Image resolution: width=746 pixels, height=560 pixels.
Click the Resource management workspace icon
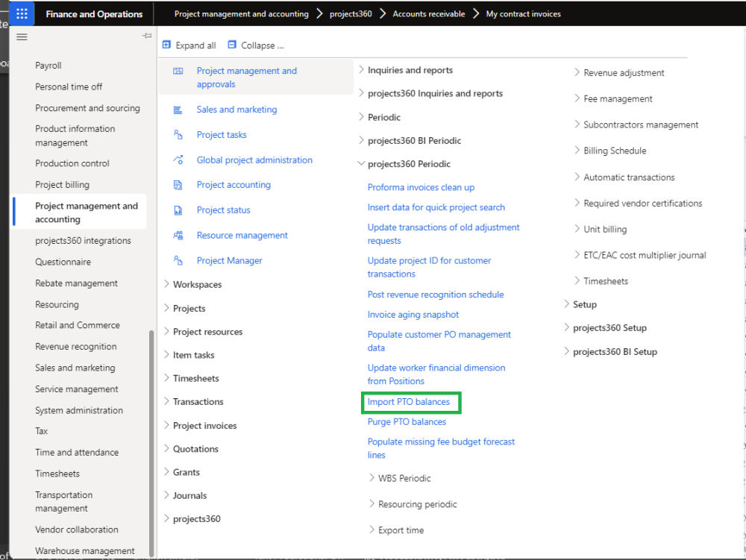[x=178, y=236]
